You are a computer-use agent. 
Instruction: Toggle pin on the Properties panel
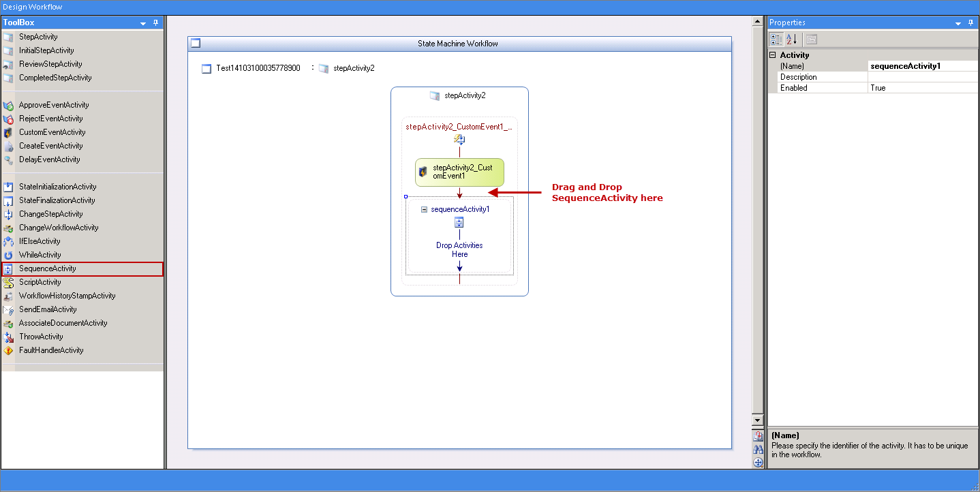pyautogui.click(x=970, y=23)
